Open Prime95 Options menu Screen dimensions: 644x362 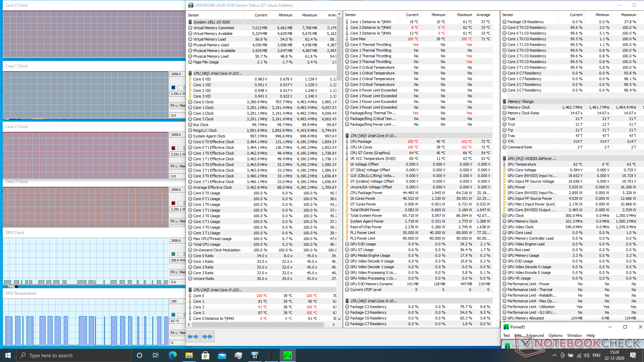(x=555, y=336)
